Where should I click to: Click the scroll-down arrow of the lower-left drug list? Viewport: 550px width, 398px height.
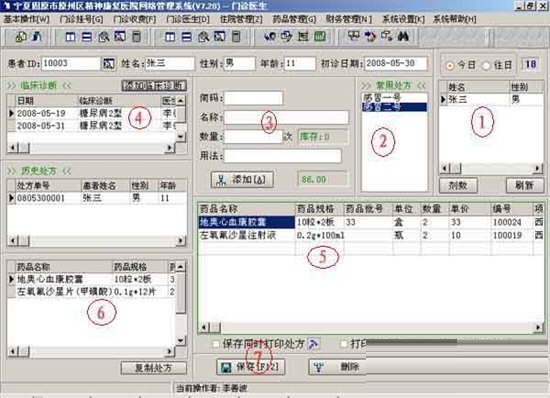pyautogui.click(x=181, y=340)
